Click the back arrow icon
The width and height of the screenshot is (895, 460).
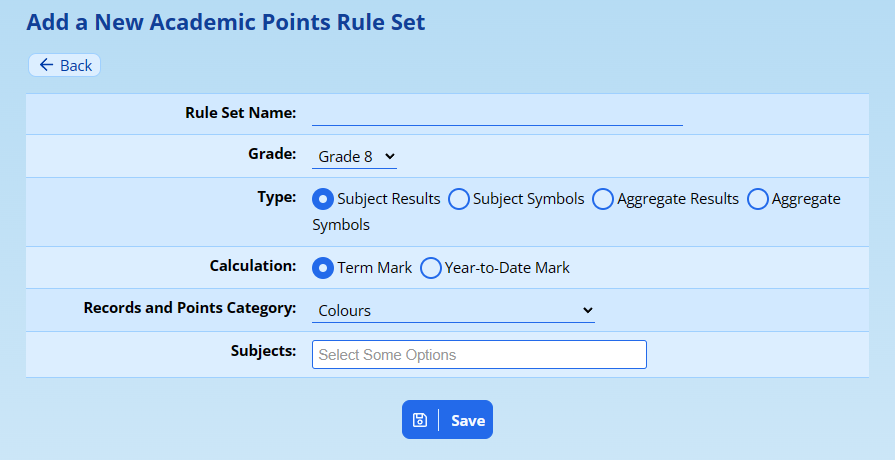46,65
